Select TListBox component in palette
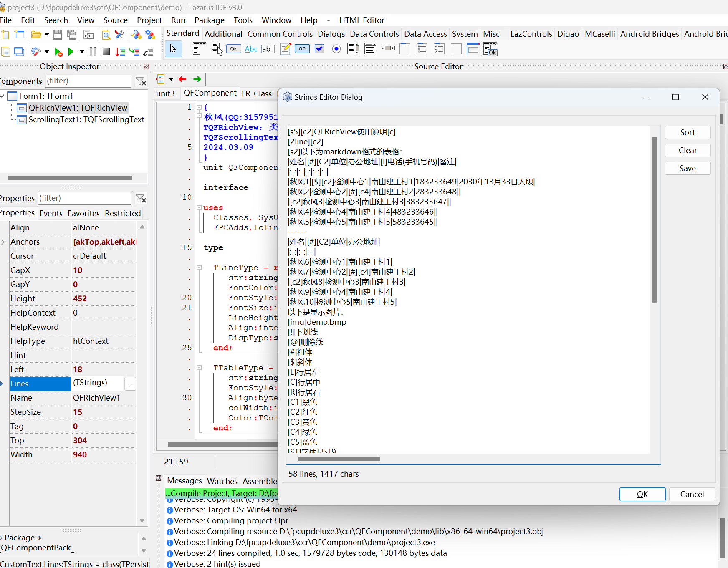The image size is (728, 568). pyautogui.click(x=353, y=49)
